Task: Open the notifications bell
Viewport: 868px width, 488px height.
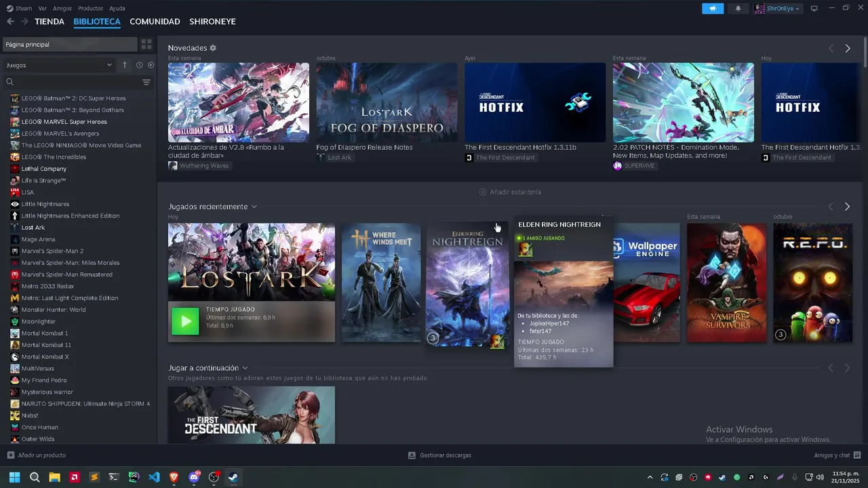Action: click(x=738, y=8)
